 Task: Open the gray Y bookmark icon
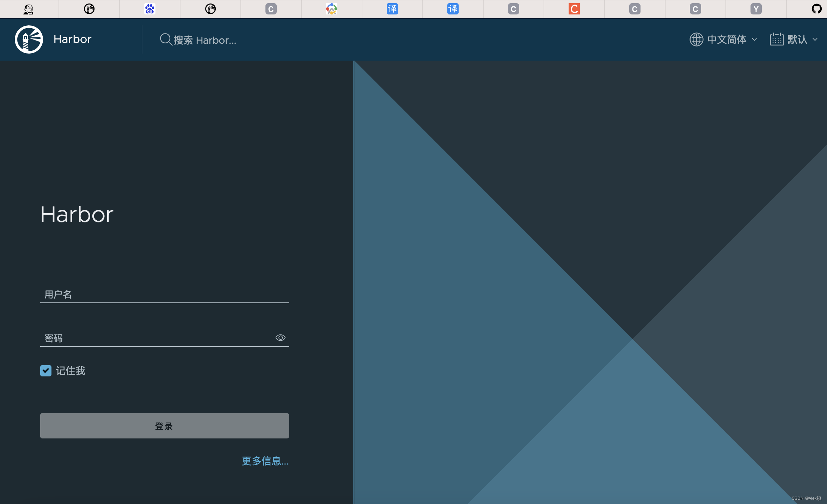point(756,9)
